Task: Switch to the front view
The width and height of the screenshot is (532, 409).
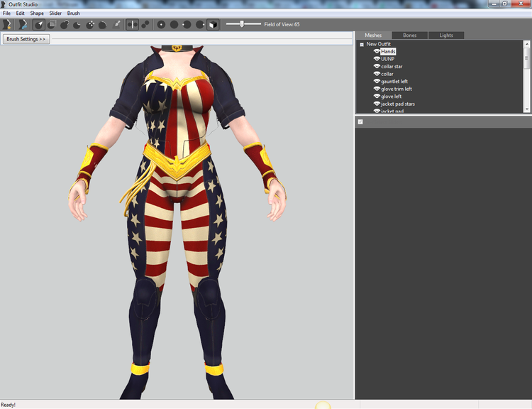Action: point(161,24)
